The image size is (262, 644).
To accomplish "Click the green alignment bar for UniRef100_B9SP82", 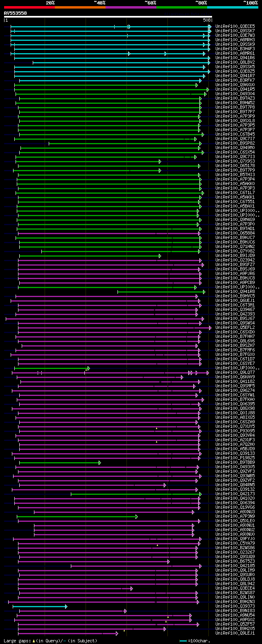I will click(125, 143).
